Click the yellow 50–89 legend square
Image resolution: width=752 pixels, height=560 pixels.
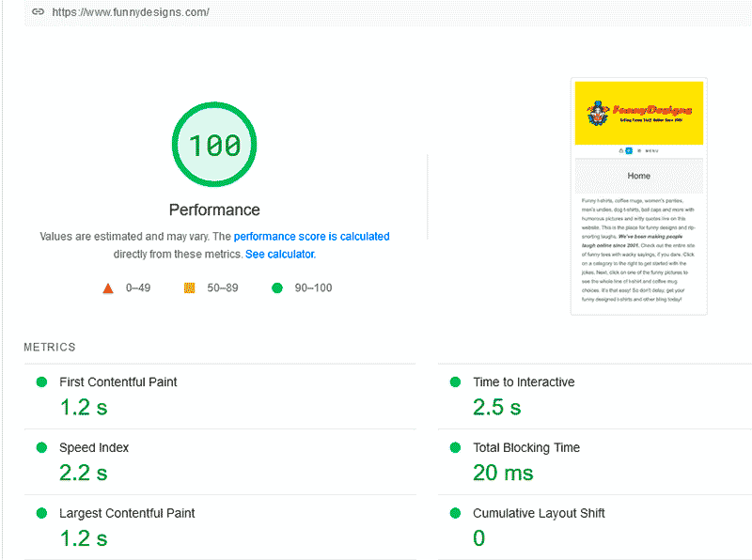[x=188, y=288]
